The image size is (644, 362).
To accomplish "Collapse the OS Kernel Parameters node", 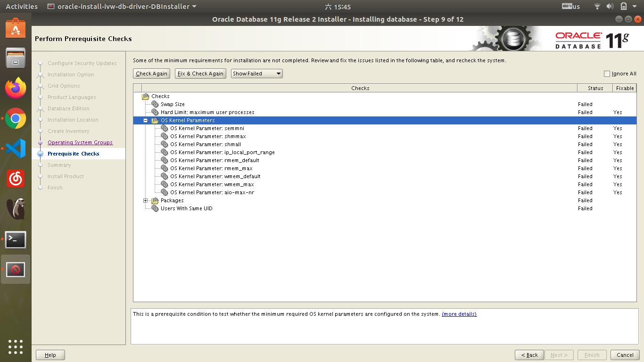I will (145, 120).
